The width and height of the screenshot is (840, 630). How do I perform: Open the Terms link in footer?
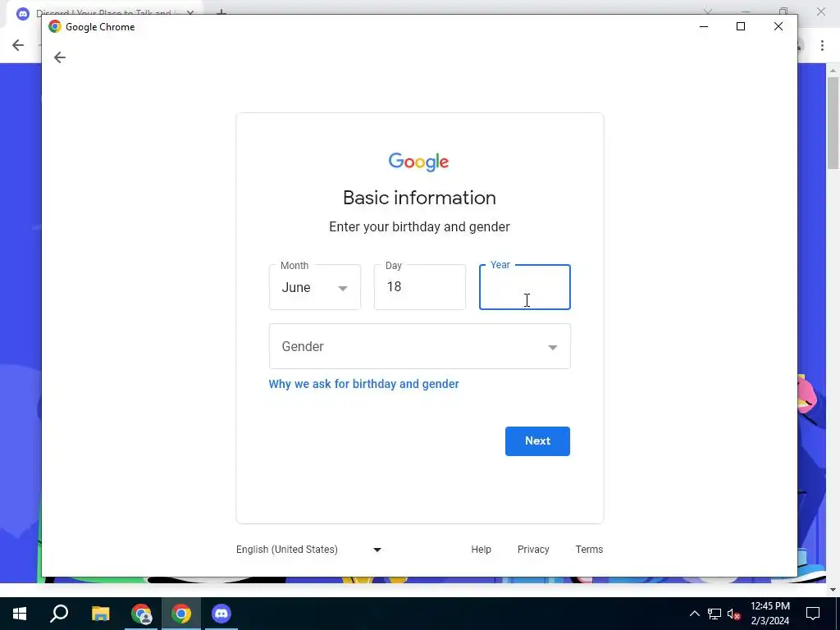click(x=589, y=550)
